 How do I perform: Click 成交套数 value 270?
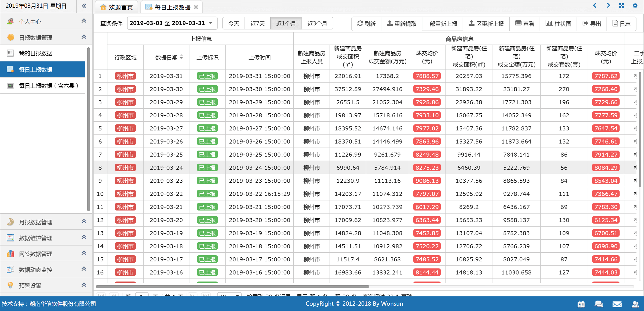click(564, 89)
